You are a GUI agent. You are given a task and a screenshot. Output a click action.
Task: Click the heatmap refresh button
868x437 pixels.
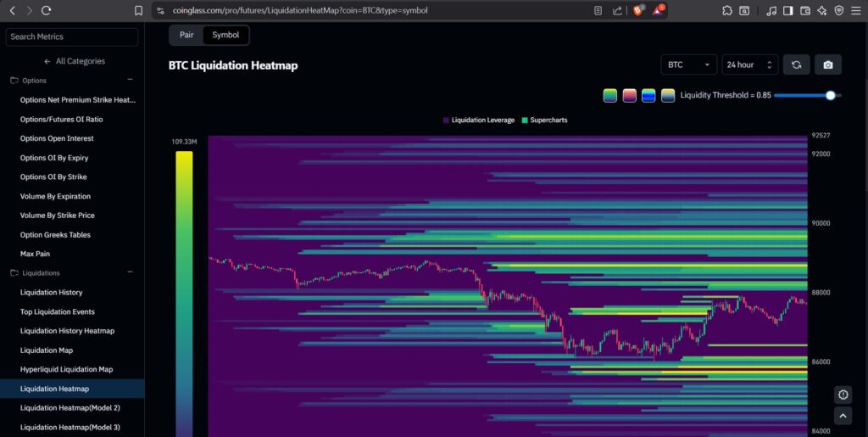tap(796, 65)
